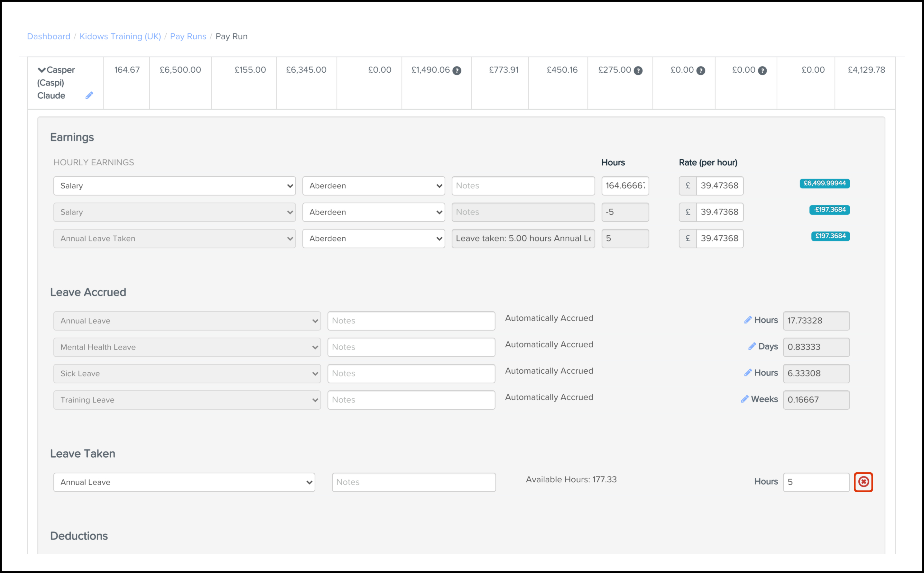
Task: Open Aberdeen dropdown on Annual Leave Taken row
Action: 374,238
